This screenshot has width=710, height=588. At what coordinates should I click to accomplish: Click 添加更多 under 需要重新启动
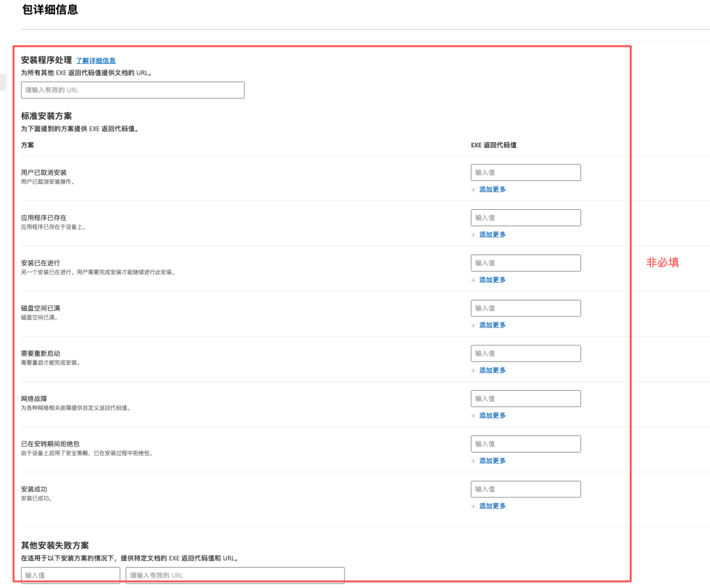click(492, 370)
